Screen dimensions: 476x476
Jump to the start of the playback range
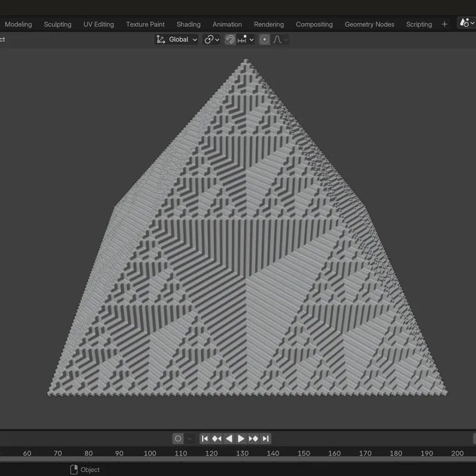(x=205, y=439)
